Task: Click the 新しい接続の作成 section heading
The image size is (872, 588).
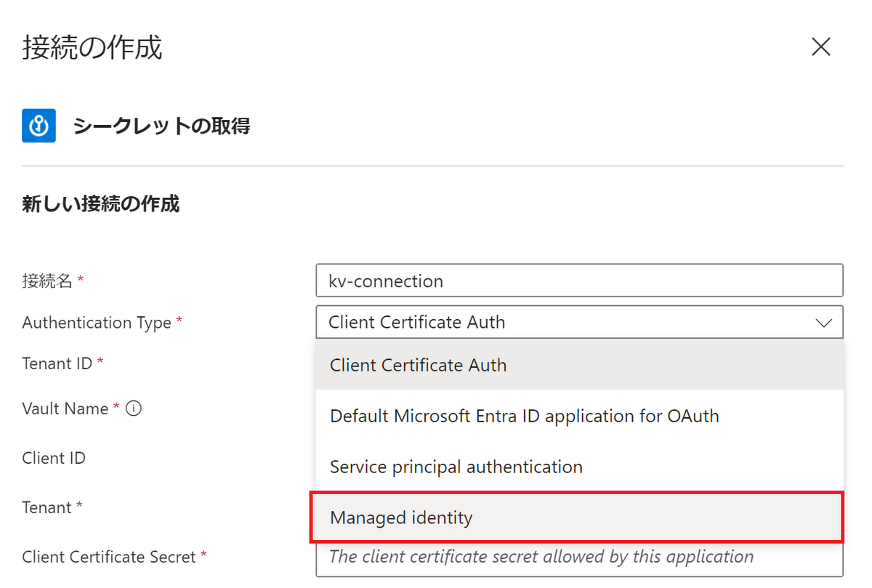Action: point(101,204)
